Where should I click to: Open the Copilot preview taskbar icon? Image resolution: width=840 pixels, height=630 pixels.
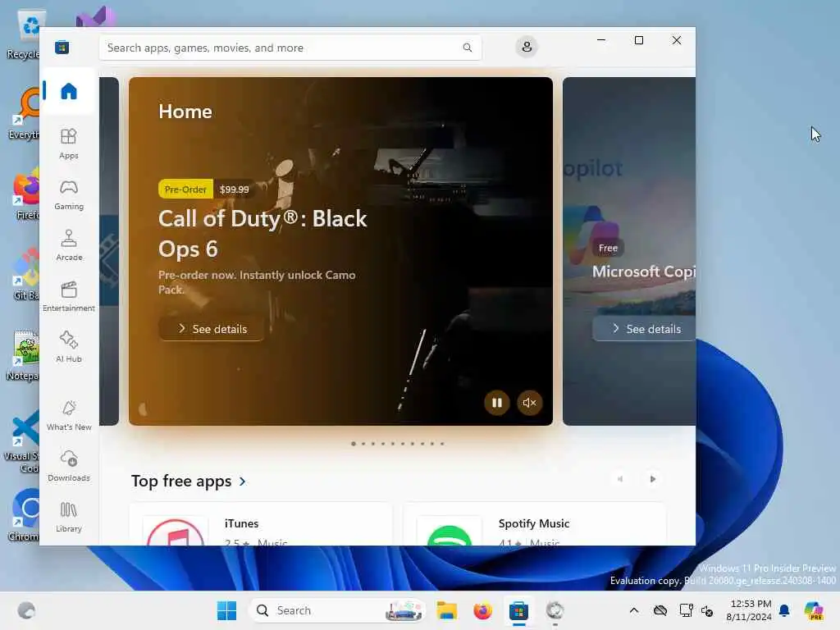point(814,610)
